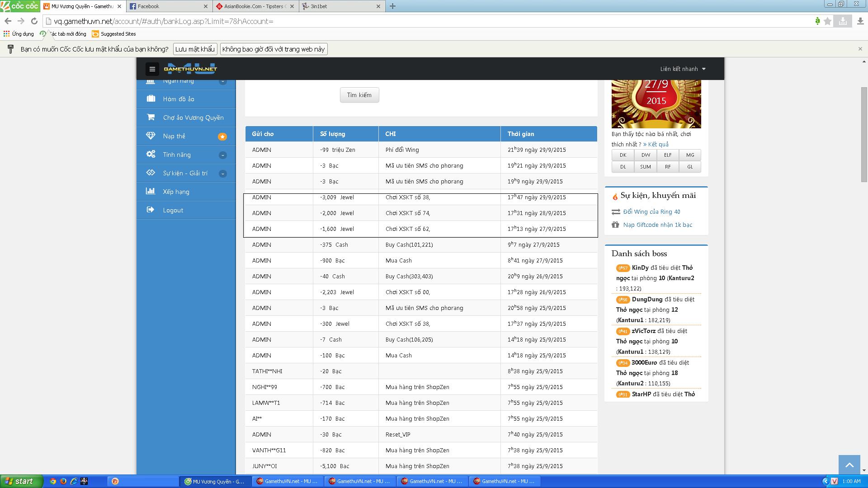The image size is (868, 488).
Task: Switch to the 3in1bet tab
Action: pyautogui.click(x=341, y=6)
